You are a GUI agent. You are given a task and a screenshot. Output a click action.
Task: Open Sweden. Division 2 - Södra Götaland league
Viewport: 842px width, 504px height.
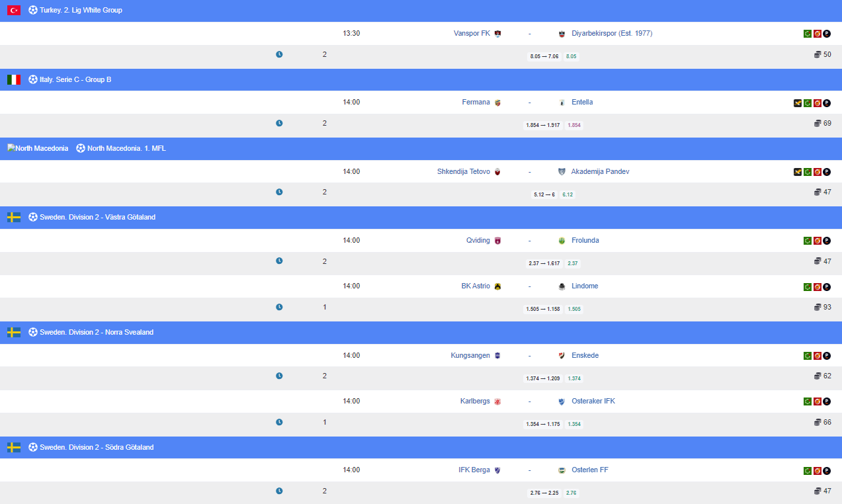97,447
